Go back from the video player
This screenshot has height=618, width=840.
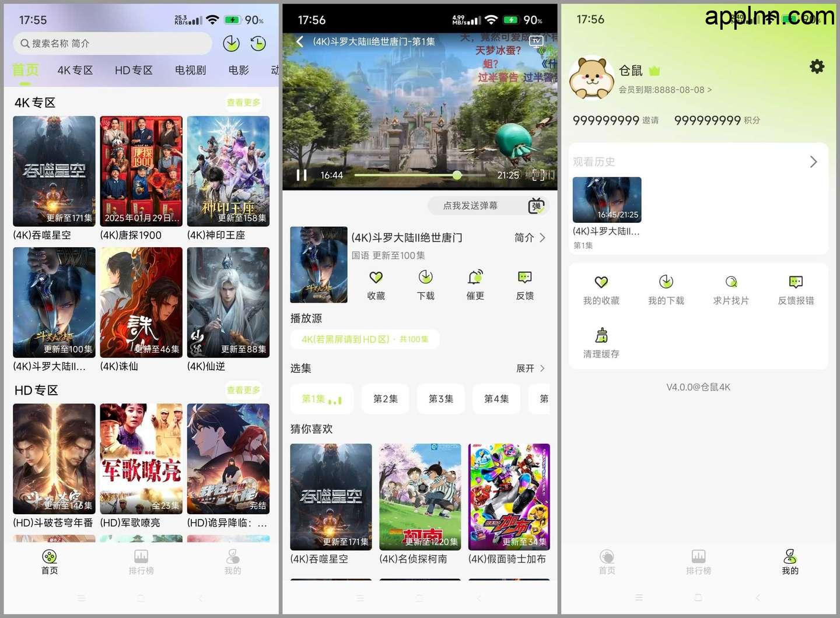(x=300, y=41)
